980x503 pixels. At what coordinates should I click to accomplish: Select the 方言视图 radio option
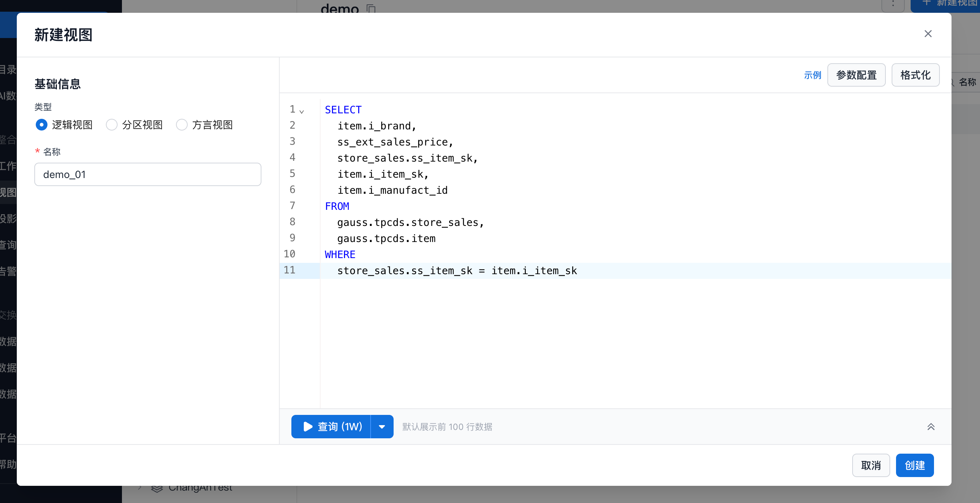tap(182, 125)
